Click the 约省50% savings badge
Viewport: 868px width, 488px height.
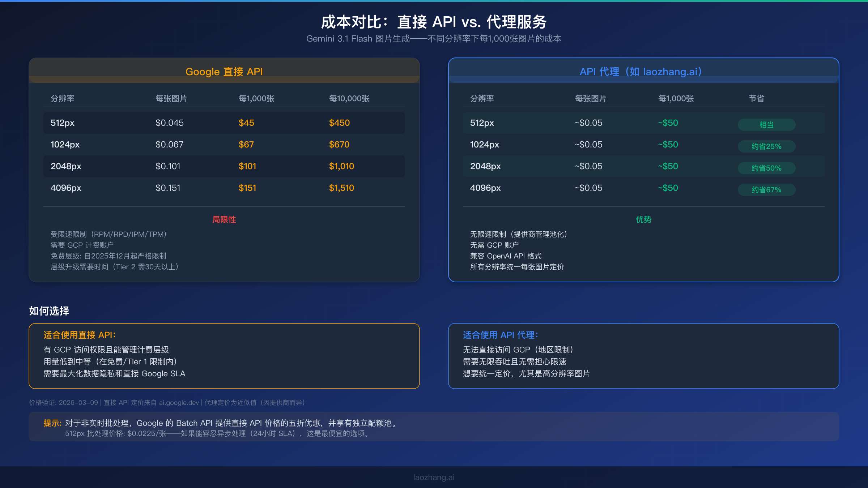coord(766,168)
